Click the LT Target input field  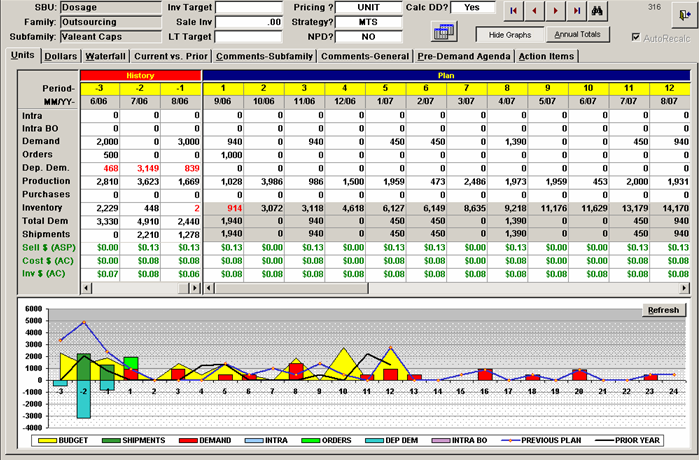249,37
